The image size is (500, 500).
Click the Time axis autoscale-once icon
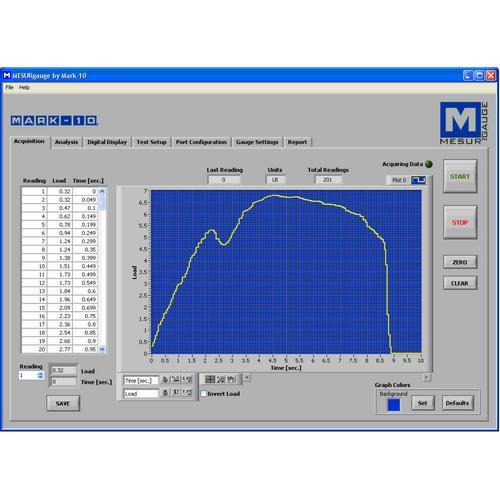tap(176, 380)
